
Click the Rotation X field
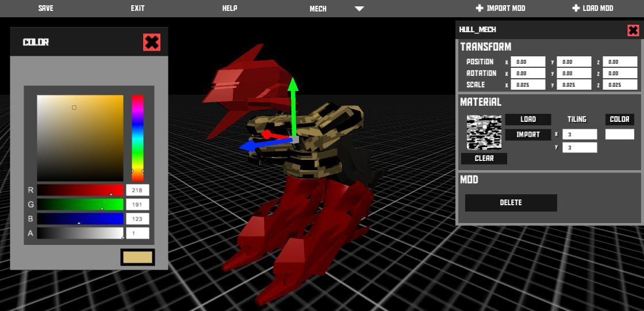click(528, 73)
